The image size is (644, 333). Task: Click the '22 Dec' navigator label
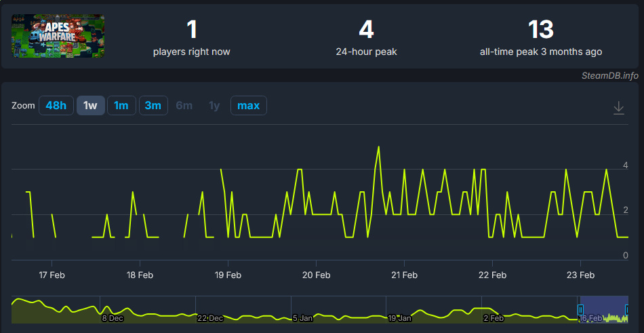pyautogui.click(x=210, y=318)
